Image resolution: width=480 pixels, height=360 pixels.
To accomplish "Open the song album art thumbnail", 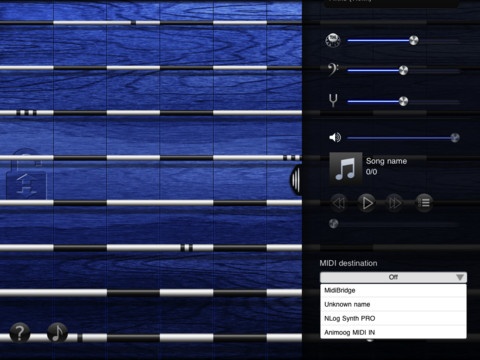I will pos(346,168).
